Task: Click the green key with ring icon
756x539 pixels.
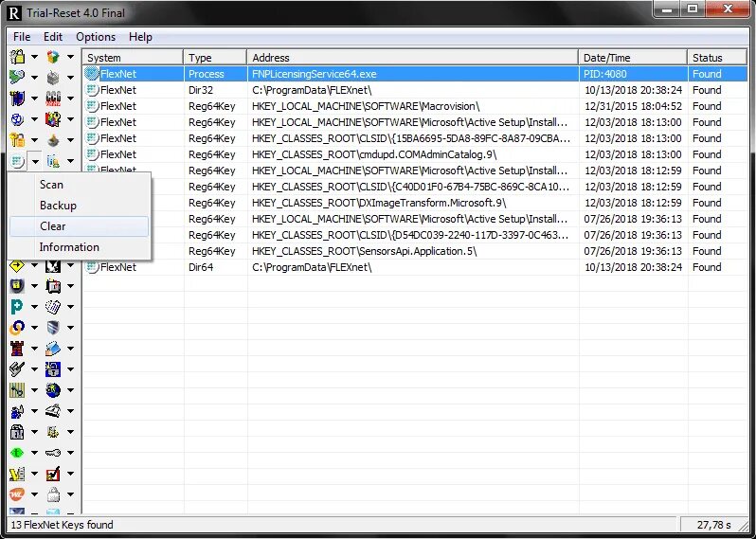Action: tap(17, 77)
